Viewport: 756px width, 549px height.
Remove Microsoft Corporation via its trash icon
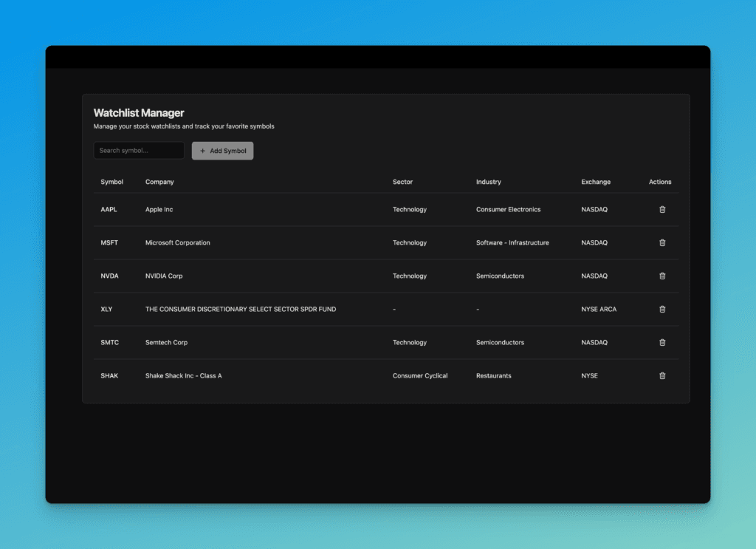[x=662, y=242]
